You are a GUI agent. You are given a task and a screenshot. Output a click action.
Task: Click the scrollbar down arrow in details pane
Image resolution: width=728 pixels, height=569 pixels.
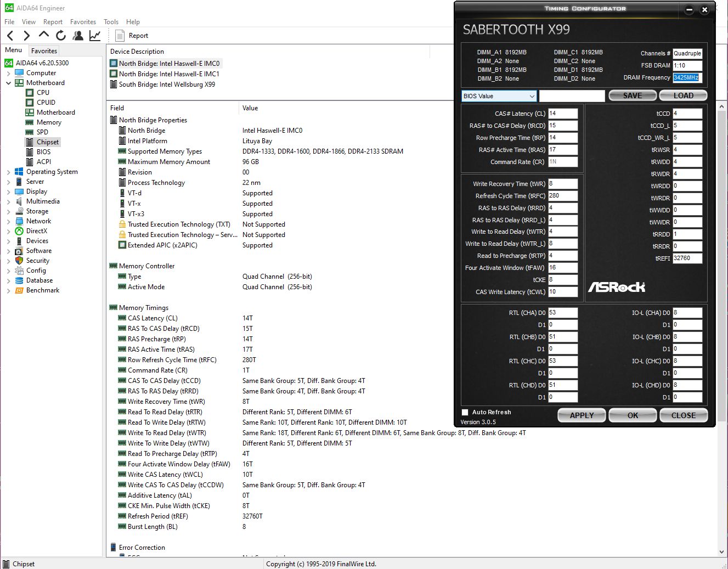tap(721, 552)
